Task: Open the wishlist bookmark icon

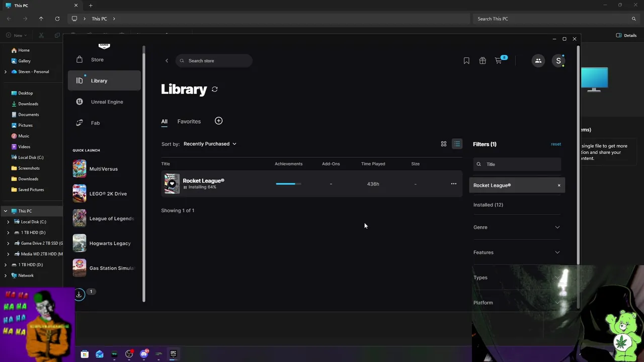Action: coord(466,61)
